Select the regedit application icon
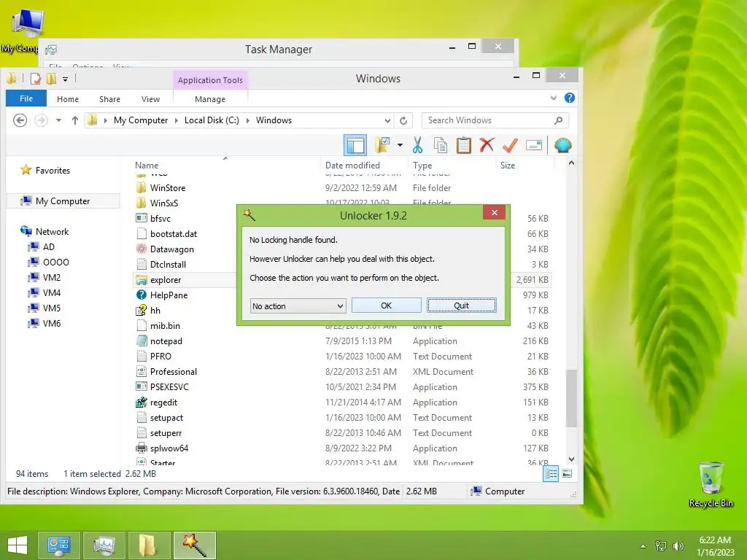Viewport: 747px width, 560px height. 142,402
